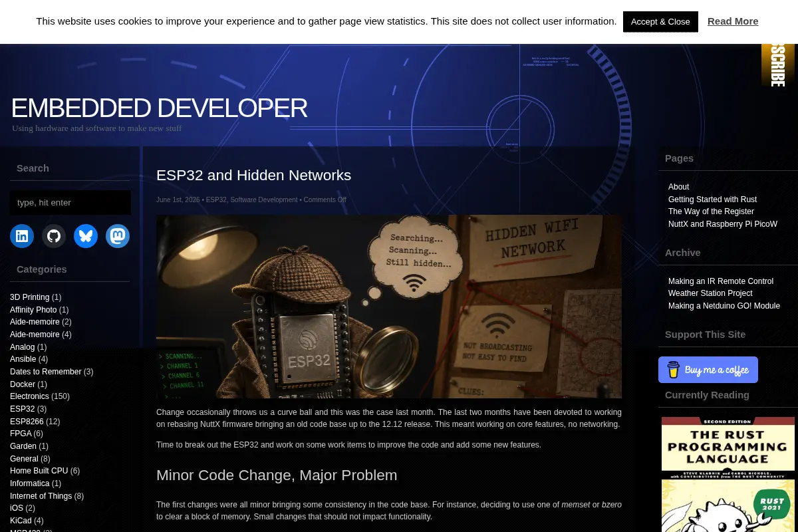Open the Electronics category
This screenshot has height=532, width=798.
(x=29, y=396)
